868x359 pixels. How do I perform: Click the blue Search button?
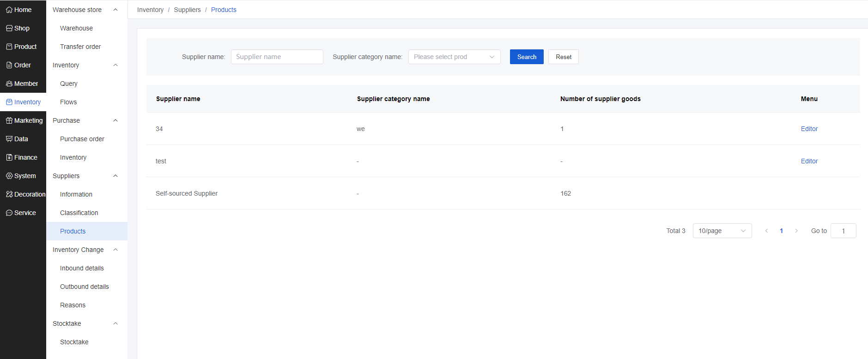[x=527, y=57]
